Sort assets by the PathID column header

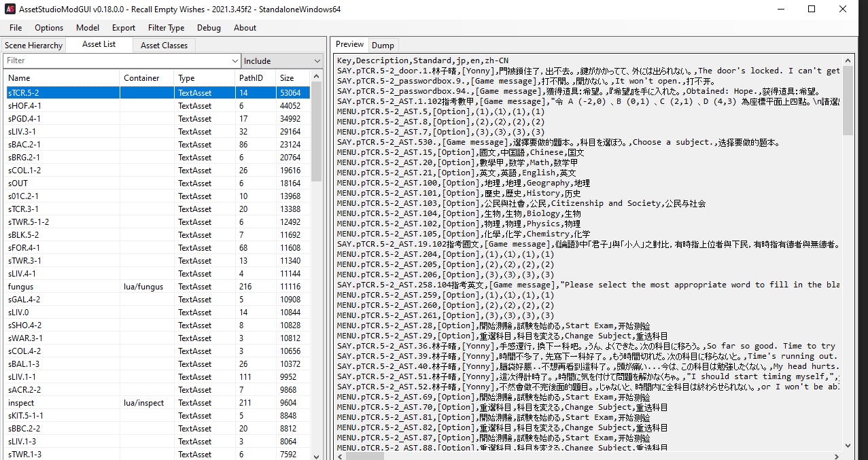click(254, 78)
